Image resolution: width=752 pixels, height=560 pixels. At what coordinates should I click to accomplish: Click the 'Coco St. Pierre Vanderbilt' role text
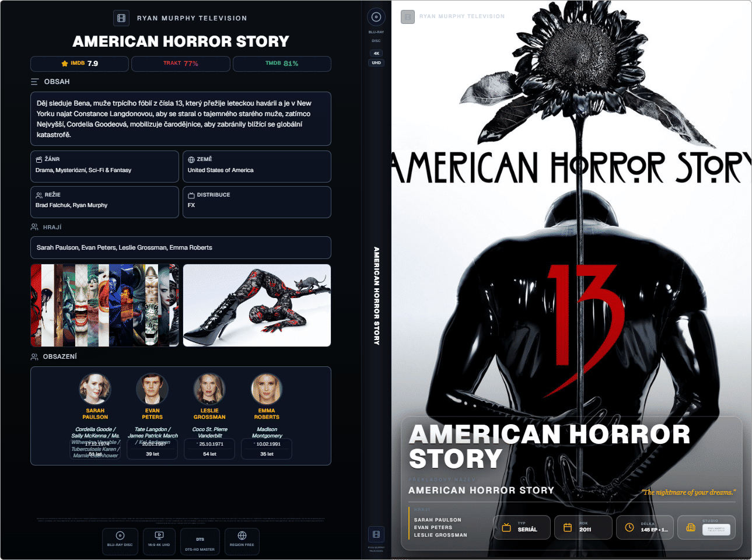pos(210,432)
